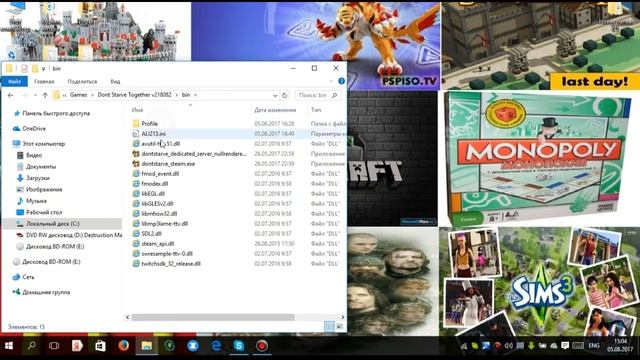Viewport: 640px width, 360px height.
Task: Switch to details view layout icon
Action: [x=329, y=326]
